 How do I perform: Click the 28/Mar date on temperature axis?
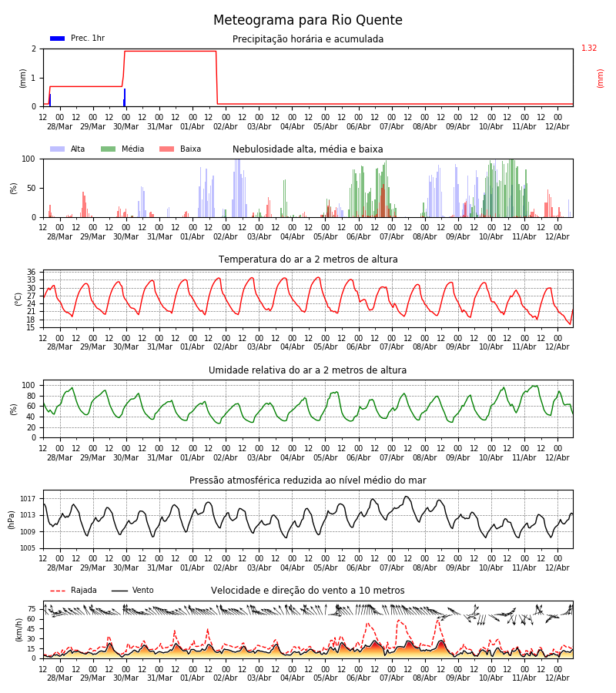[59, 347]
